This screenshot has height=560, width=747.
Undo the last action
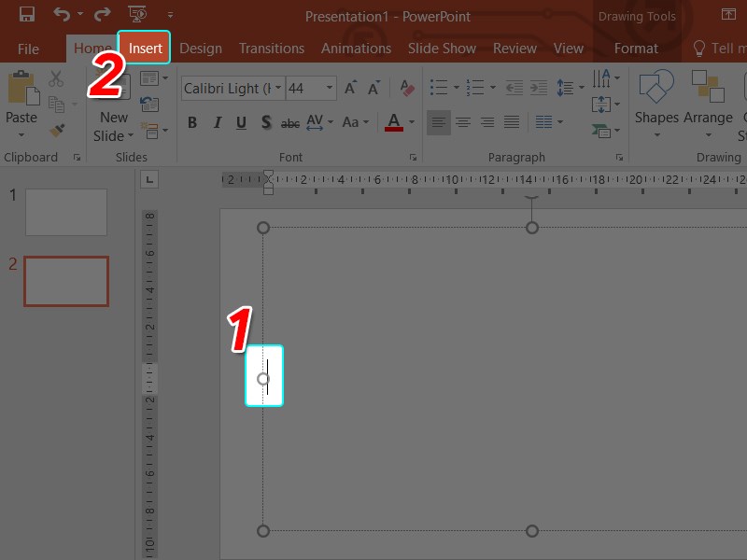click(62, 15)
